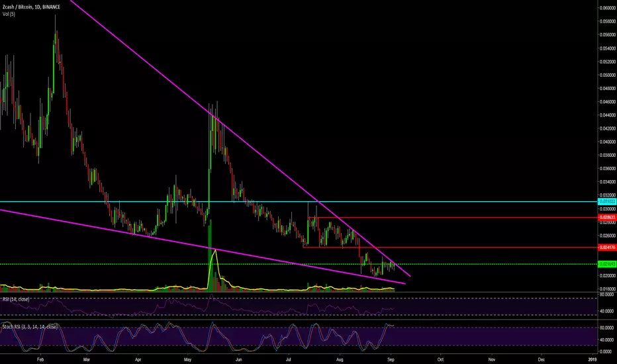Screen dimensions: 617x364
Task: Click the 0.040000 price axis value
Action: pos(607,142)
